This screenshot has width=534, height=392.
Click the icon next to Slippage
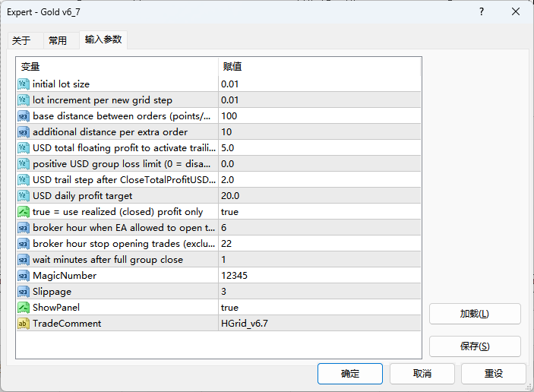(23, 292)
